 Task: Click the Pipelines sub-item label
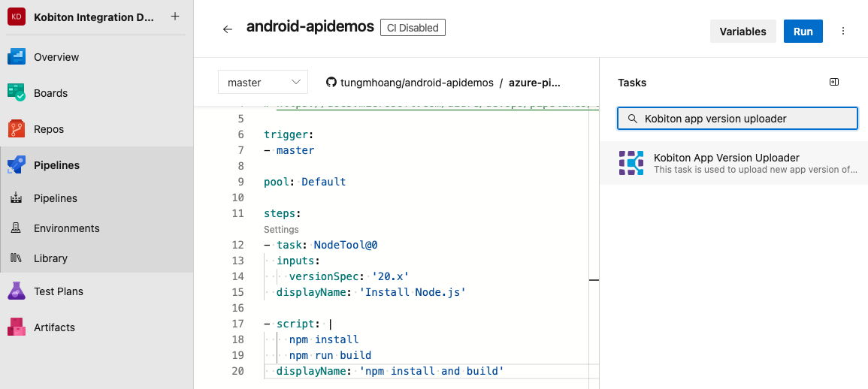[x=56, y=198]
